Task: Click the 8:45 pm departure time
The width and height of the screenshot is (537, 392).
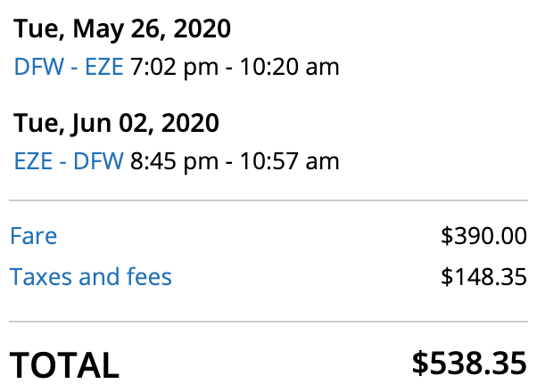Action: (162, 161)
